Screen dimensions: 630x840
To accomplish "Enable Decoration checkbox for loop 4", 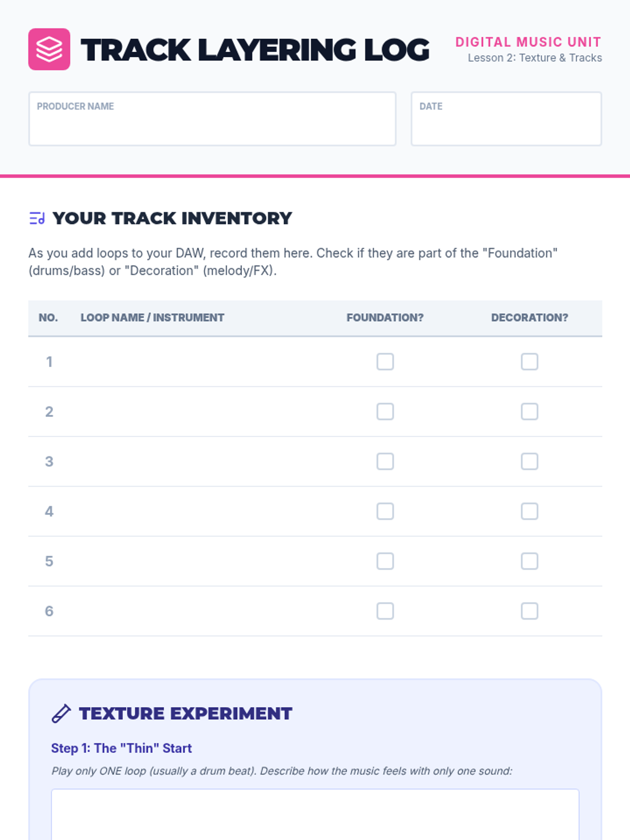I will pyautogui.click(x=529, y=511).
